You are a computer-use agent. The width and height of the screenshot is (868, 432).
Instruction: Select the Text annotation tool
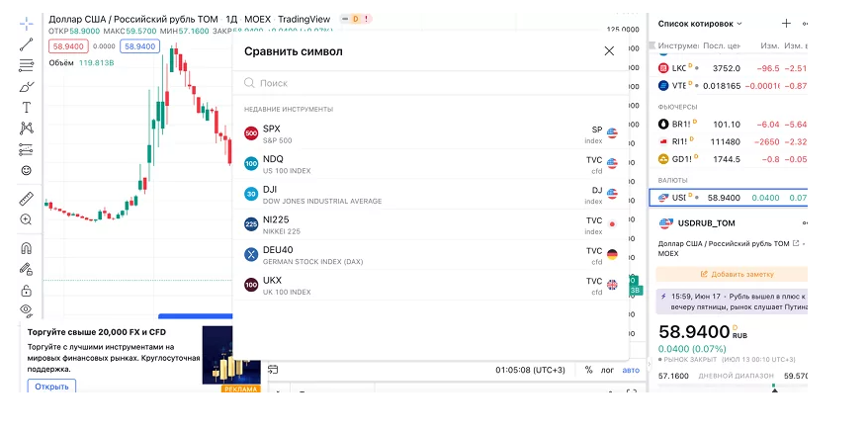tap(26, 107)
